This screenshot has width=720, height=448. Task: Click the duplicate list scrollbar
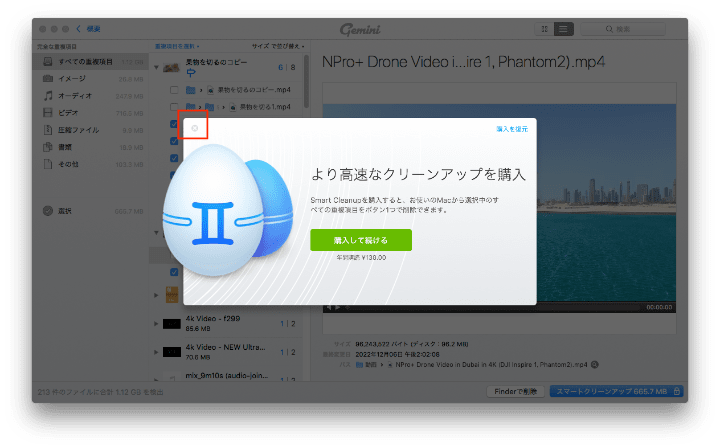tap(306, 82)
